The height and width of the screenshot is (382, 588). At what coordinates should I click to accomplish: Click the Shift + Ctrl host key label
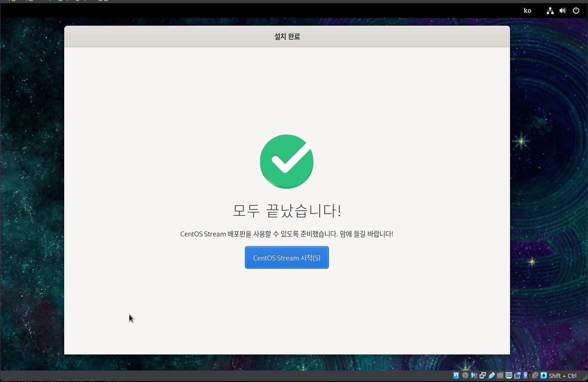click(563, 376)
